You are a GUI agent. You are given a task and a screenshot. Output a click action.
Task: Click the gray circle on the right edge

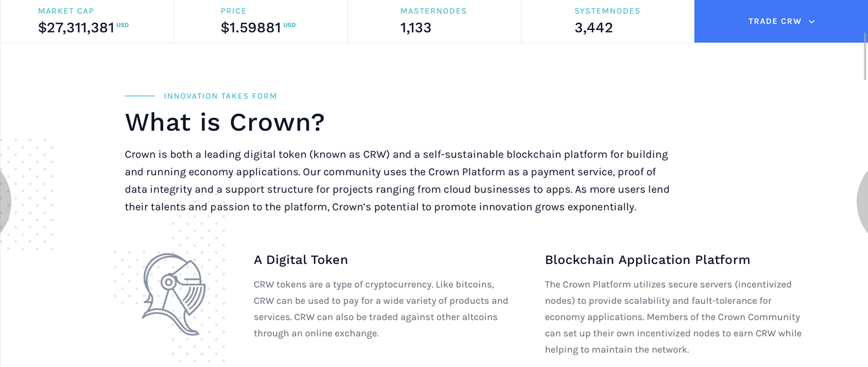(x=863, y=202)
